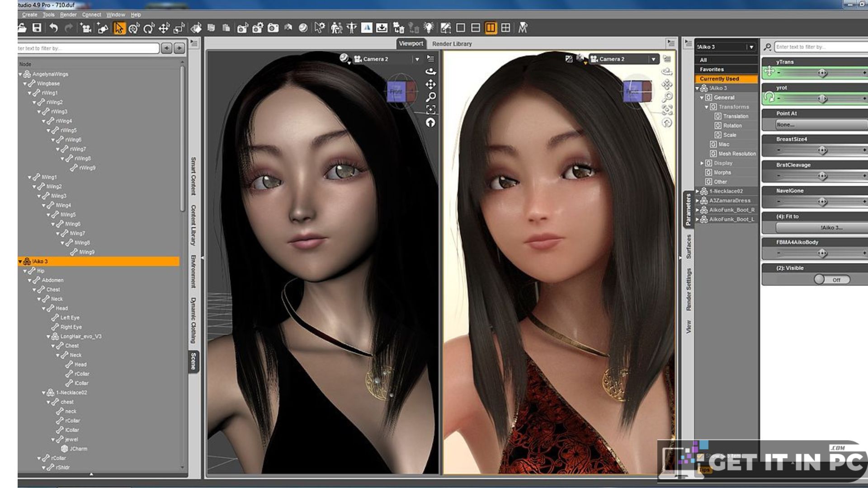The width and height of the screenshot is (868, 488).
Task: Click the Parameters filter text field
Action: [x=821, y=47]
